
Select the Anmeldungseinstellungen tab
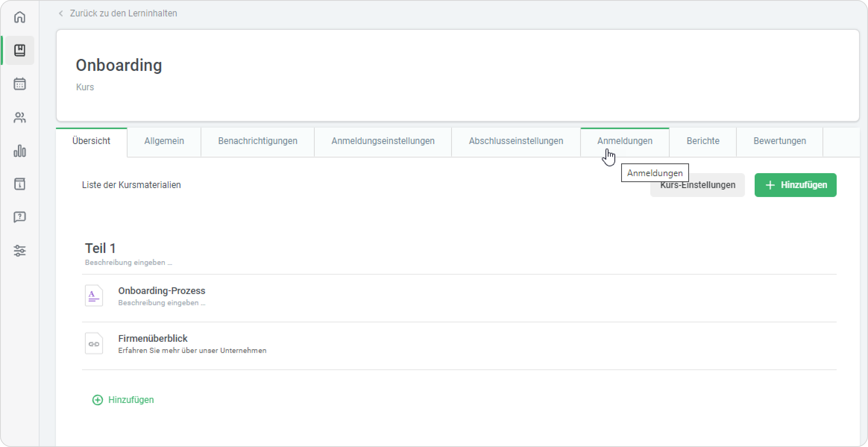click(383, 141)
